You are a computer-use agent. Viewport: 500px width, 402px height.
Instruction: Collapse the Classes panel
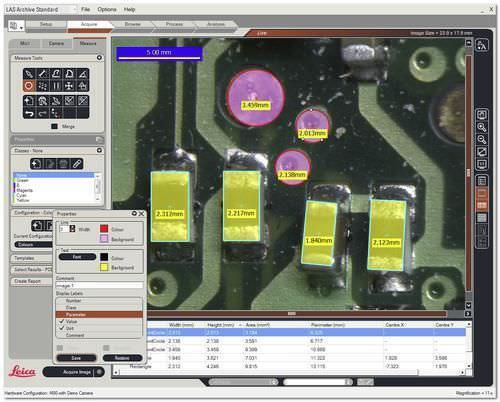pyautogui.click(x=99, y=150)
